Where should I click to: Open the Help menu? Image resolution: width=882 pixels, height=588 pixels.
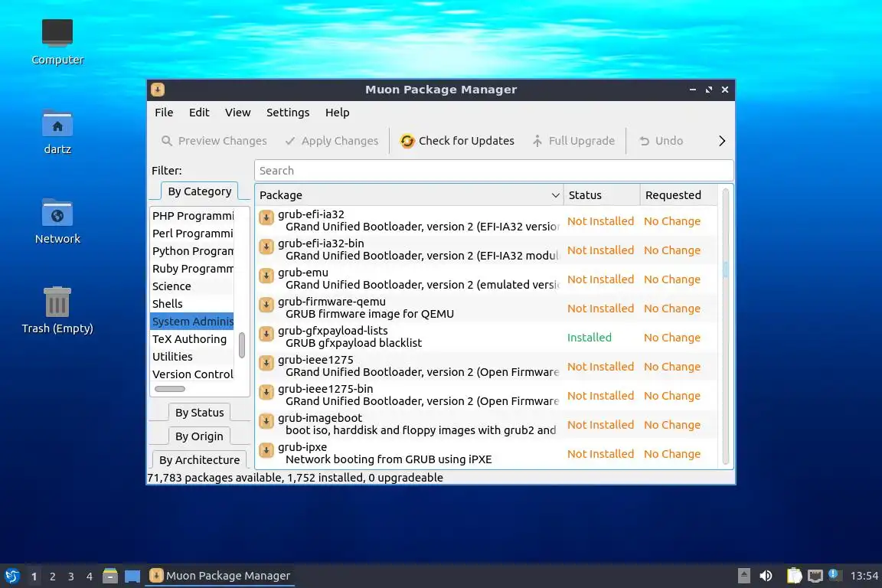tap(338, 113)
